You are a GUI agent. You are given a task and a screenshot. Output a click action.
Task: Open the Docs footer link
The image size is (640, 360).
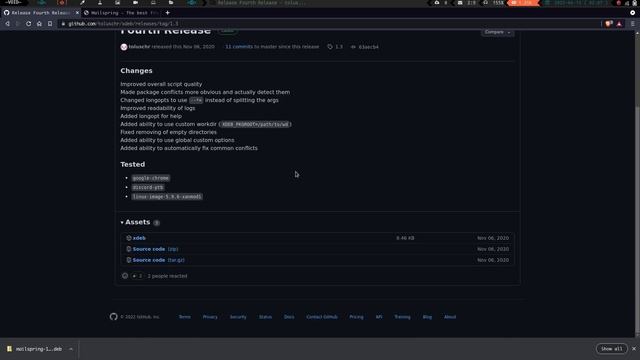(289, 317)
